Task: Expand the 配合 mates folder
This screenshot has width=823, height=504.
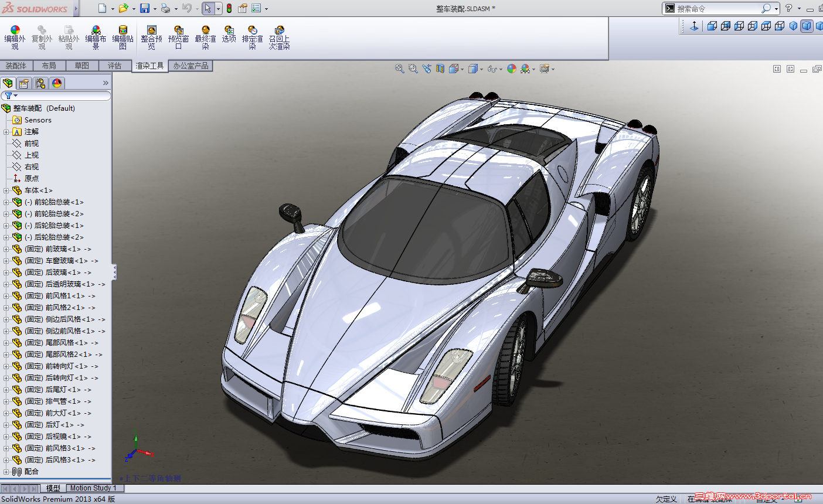Action: click(6, 472)
